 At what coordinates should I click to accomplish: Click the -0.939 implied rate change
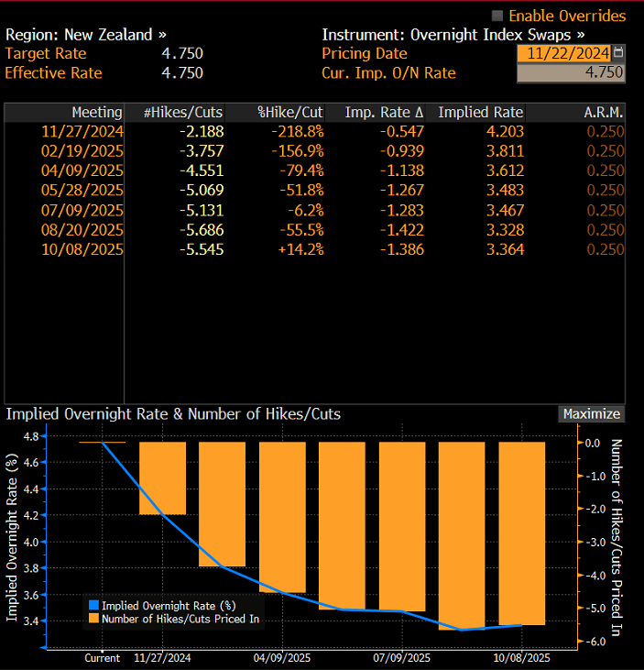coord(402,151)
